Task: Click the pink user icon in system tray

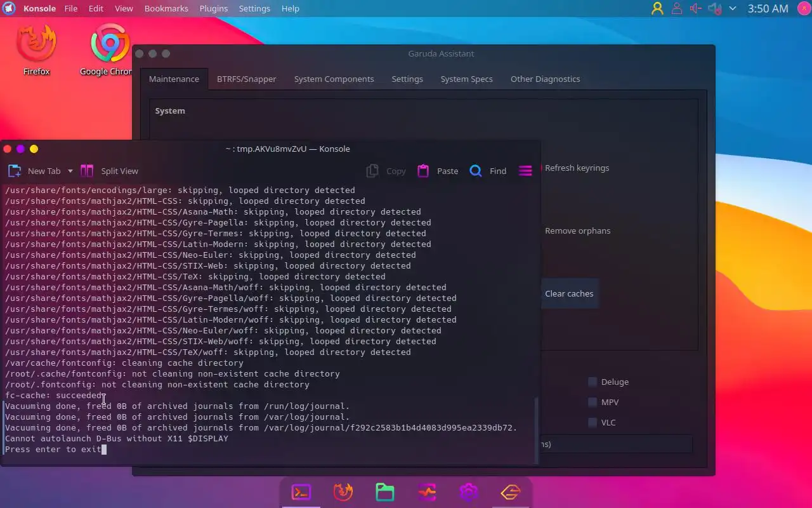Action: coord(677,8)
